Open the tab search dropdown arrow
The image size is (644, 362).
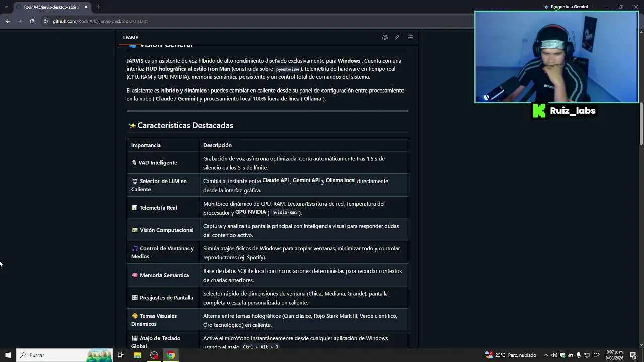(x=7, y=7)
